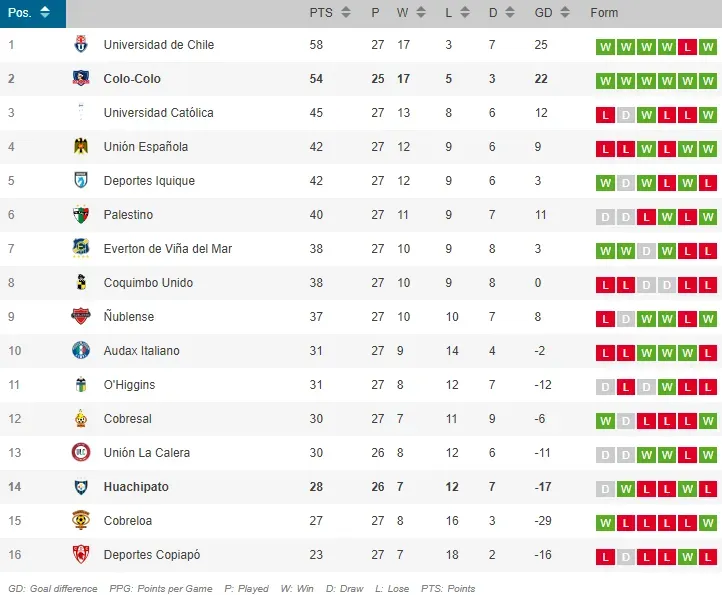The image size is (722, 595).
Task: Click the Everton de Viña del Mar crest
Action: [81, 249]
